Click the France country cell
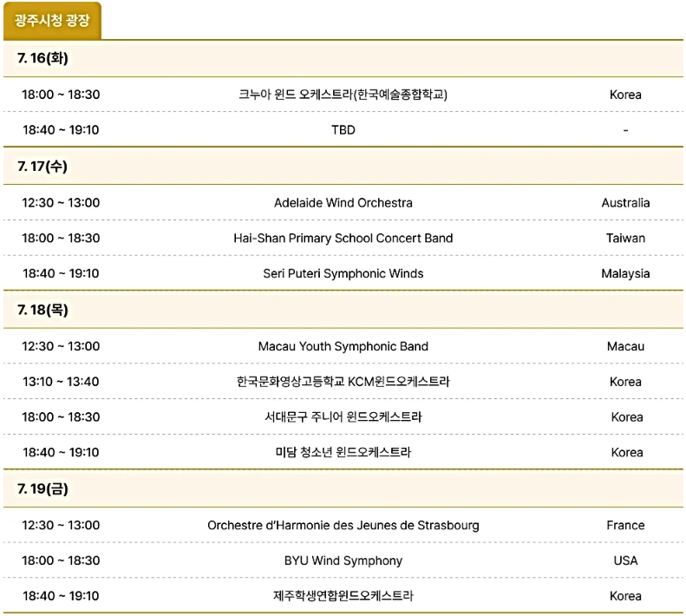Viewport: 686px width, 616px height. pos(625,525)
